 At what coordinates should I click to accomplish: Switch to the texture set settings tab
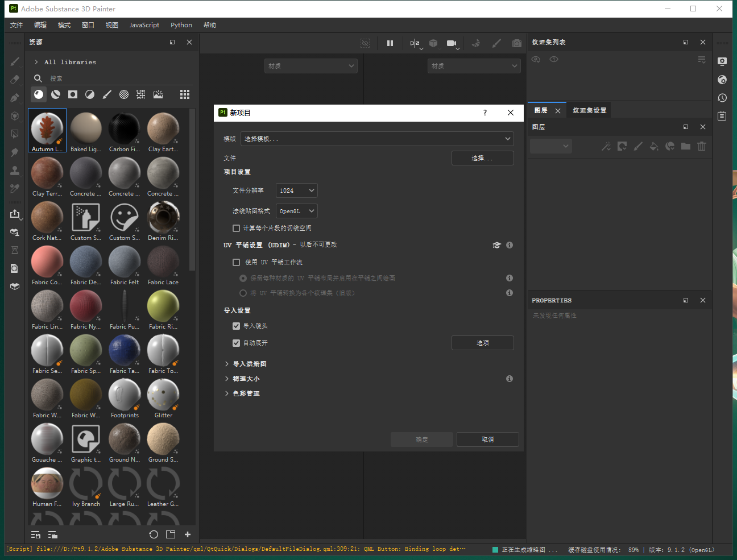point(590,110)
